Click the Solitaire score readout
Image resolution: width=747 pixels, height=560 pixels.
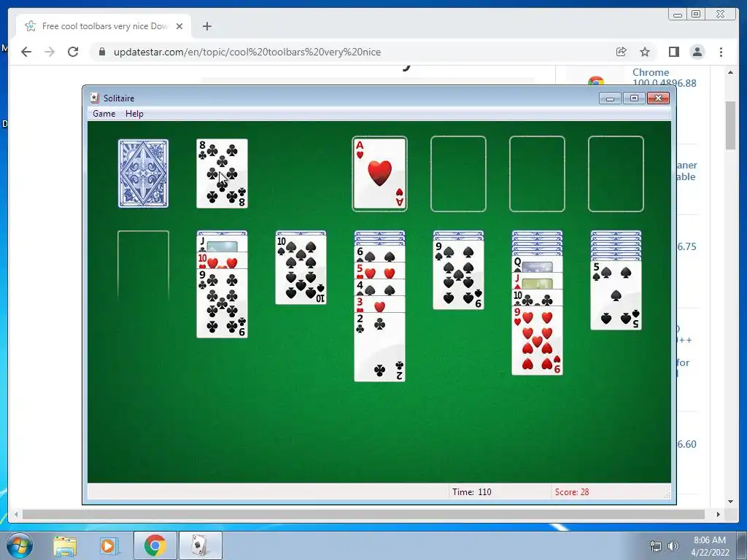[x=572, y=492]
